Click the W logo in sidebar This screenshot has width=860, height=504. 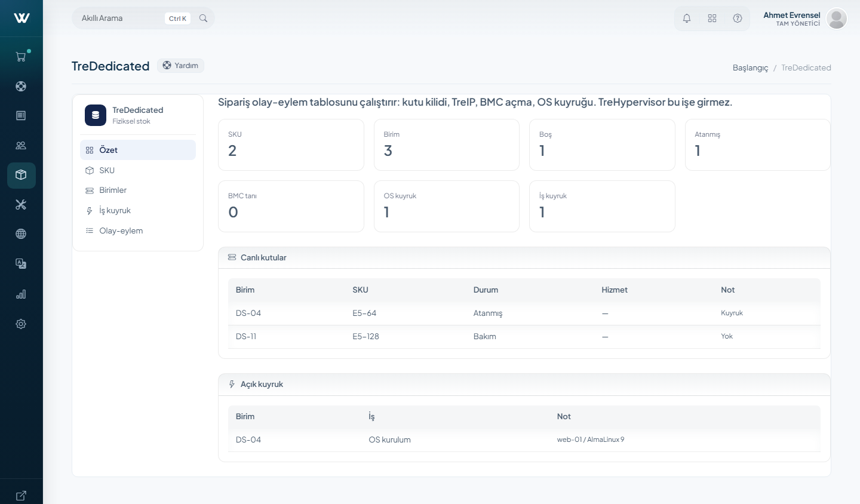(21, 18)
